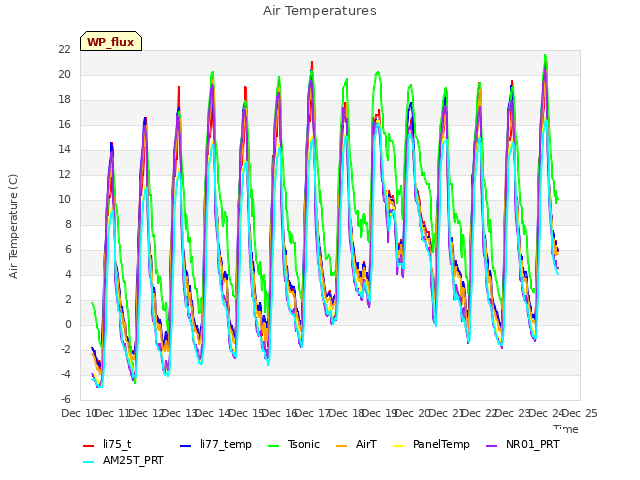
Task: Click the Air Temperatures chart title
Action: pyautogui.click(x=320, y=11)
